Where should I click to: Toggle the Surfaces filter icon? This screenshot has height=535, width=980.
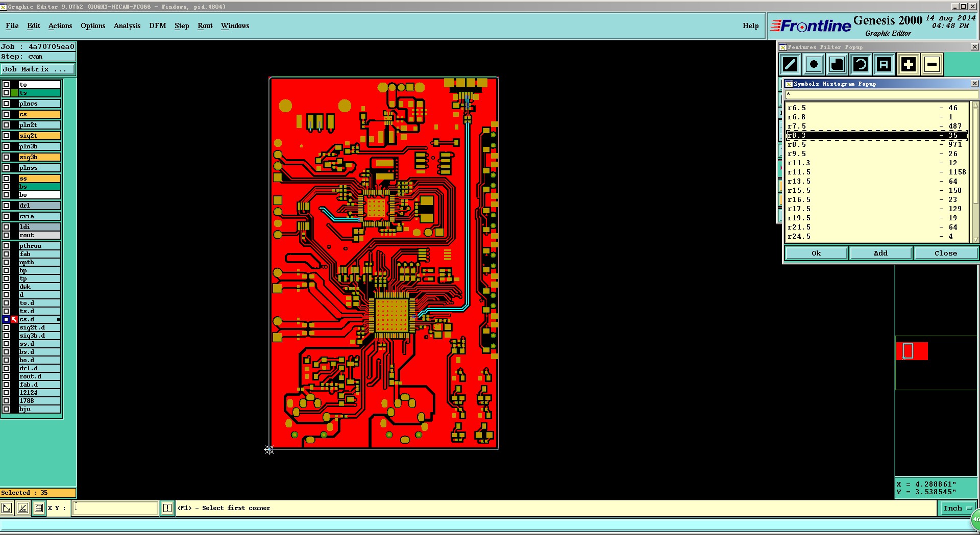[837, 64]
